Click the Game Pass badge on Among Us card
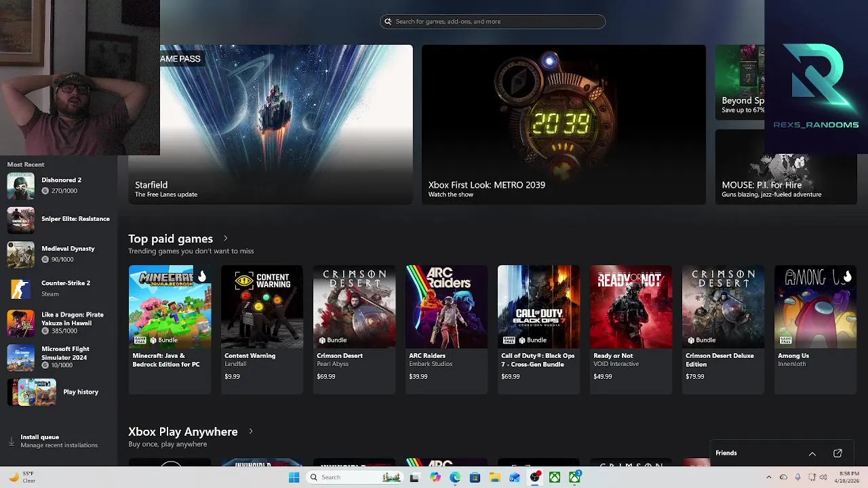Viewport: 868px width, 488px height. [785, 340]
